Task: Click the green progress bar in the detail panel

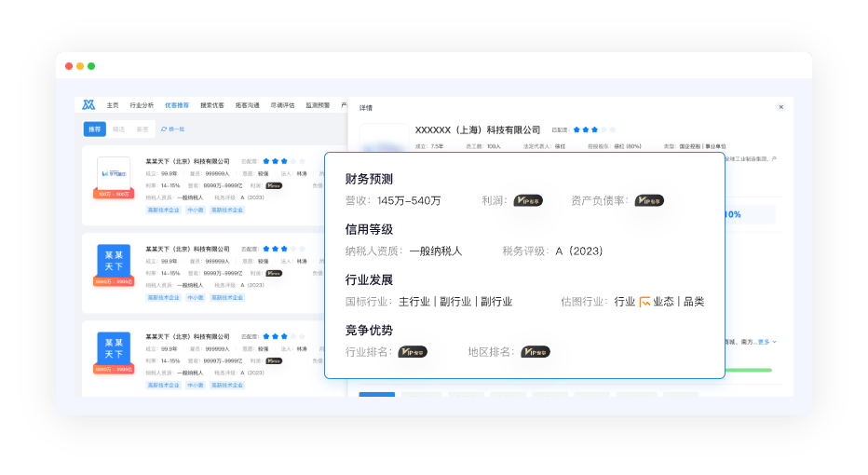Action: (749, 370)
